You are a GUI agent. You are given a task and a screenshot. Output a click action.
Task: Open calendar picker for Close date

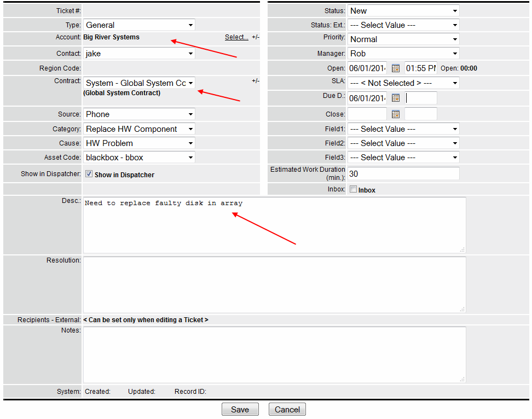click(396, 114)
